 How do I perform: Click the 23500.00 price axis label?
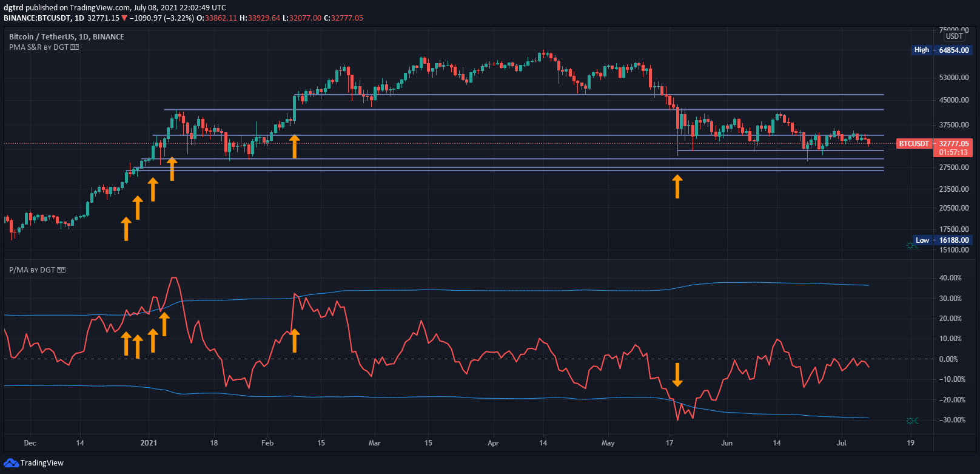click(954, 189)
